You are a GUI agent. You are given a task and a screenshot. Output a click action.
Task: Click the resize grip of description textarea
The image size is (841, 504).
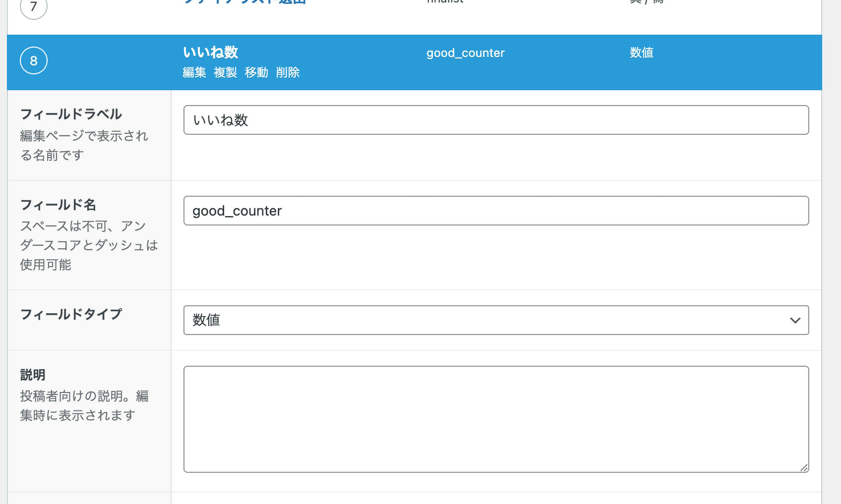coord(804,467)
